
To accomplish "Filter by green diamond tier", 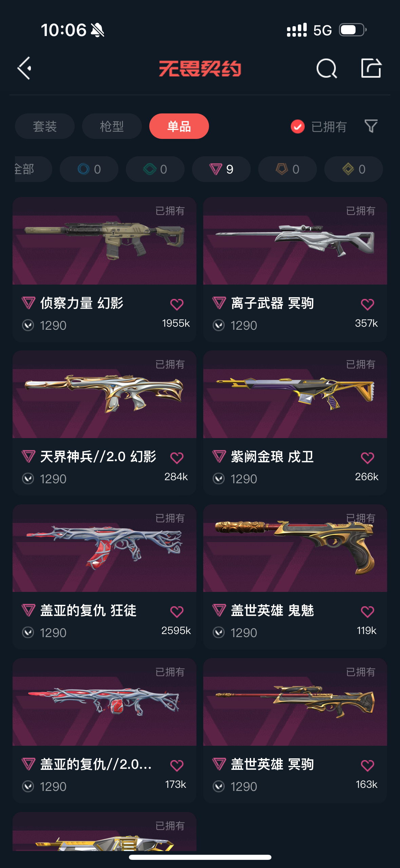I will 155,169.
